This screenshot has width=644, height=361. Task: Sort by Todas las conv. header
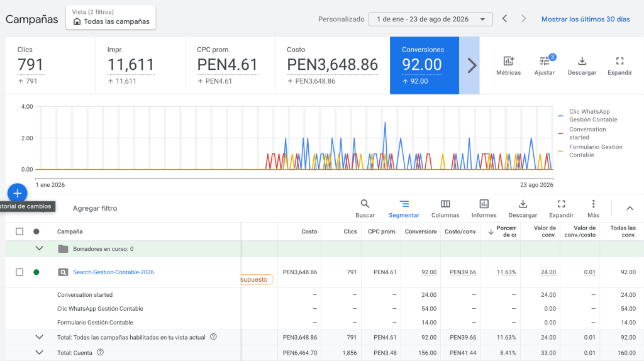click(x=623, y=231)
